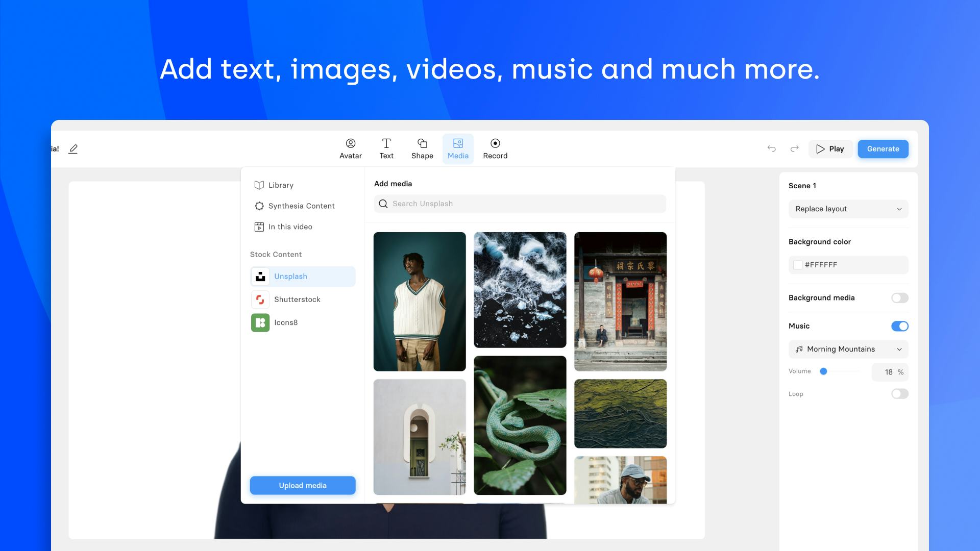Viewport: 980px width, 551px height.
Task: Click the Record tool icon
Action: click(495, 143)
